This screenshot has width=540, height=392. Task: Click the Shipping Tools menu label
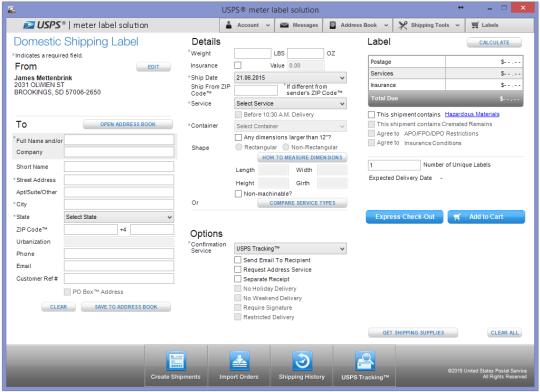[x=430, y=25]
